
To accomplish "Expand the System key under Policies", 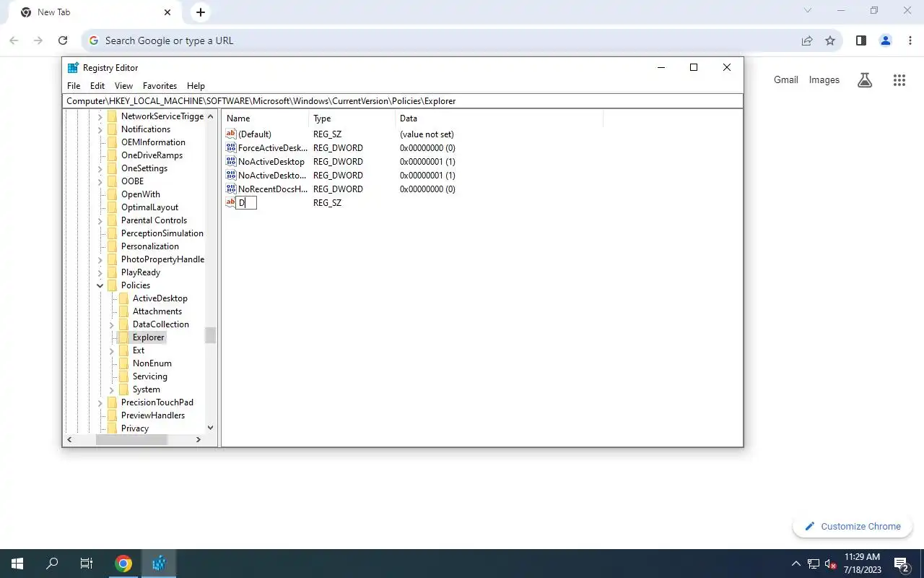I will click(x=112, y=389).
